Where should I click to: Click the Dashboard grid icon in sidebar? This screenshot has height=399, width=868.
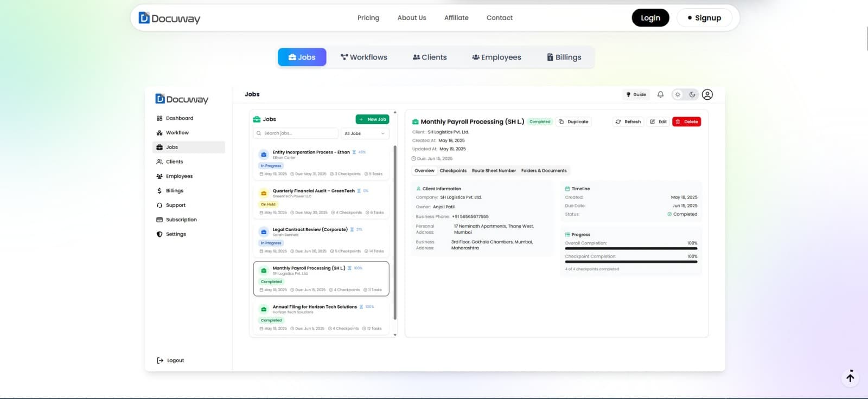[x=159, y=118]
